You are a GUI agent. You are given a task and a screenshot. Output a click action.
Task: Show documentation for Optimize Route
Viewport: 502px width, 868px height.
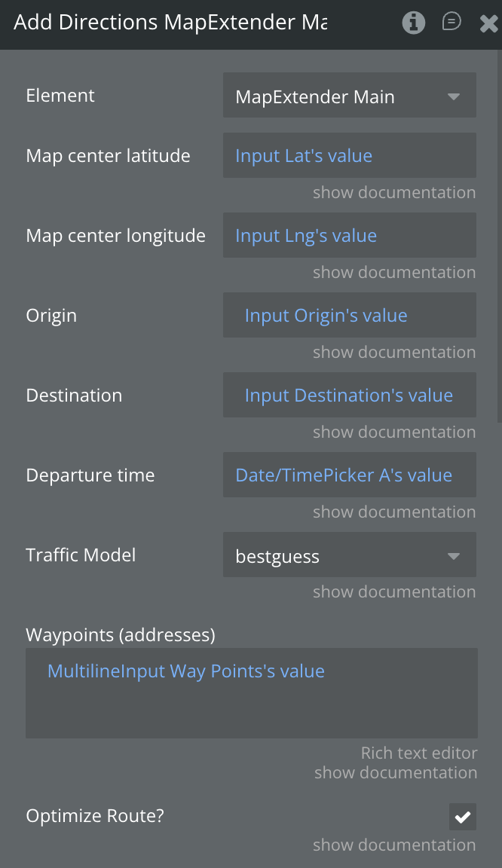click(x=394, y=845)
